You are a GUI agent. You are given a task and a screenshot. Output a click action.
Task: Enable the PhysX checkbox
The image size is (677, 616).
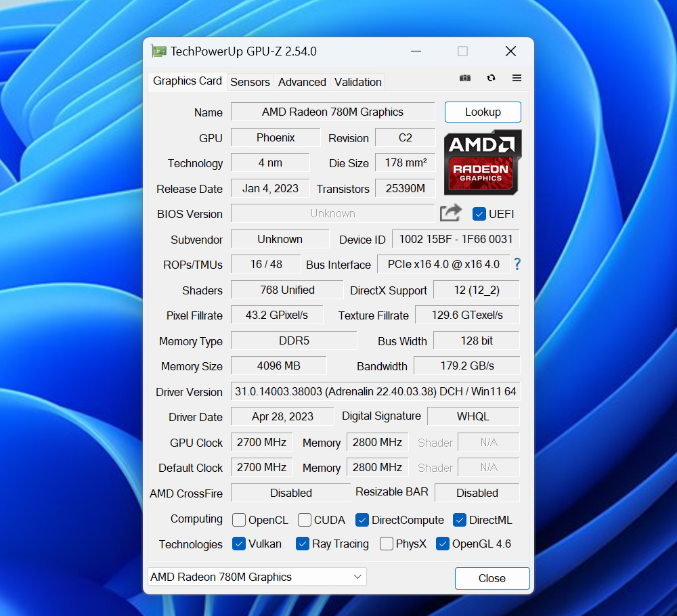coord(387,544)
